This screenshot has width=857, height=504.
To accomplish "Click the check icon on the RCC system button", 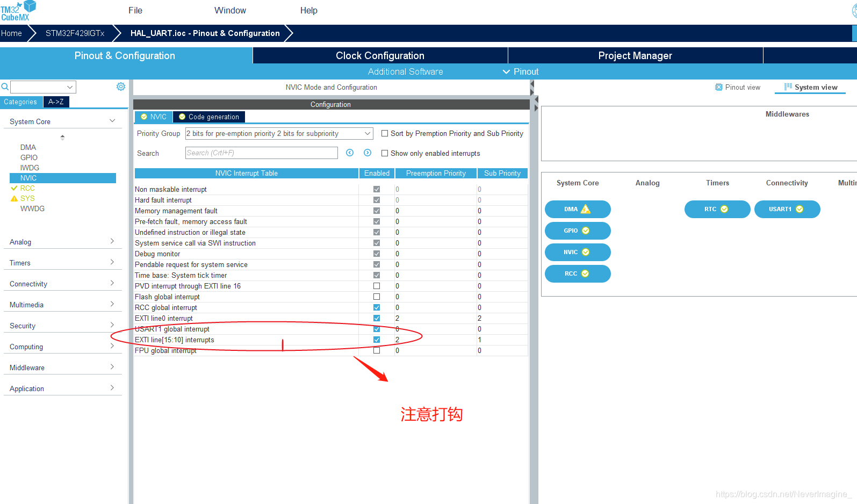I will [585, 273].
